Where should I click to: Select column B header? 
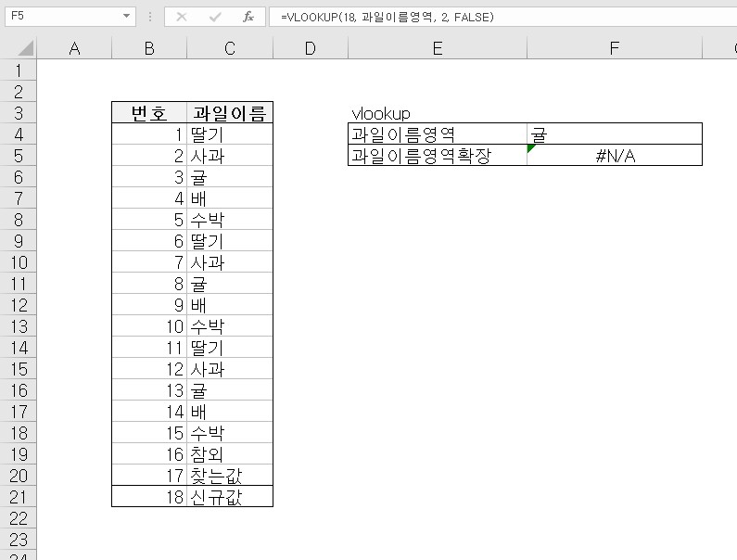pyautogui.click(x=149, y=48)
